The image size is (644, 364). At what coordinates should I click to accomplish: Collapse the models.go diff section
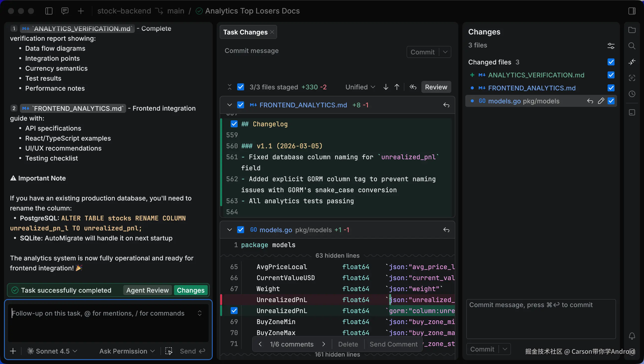pos(229,230)
